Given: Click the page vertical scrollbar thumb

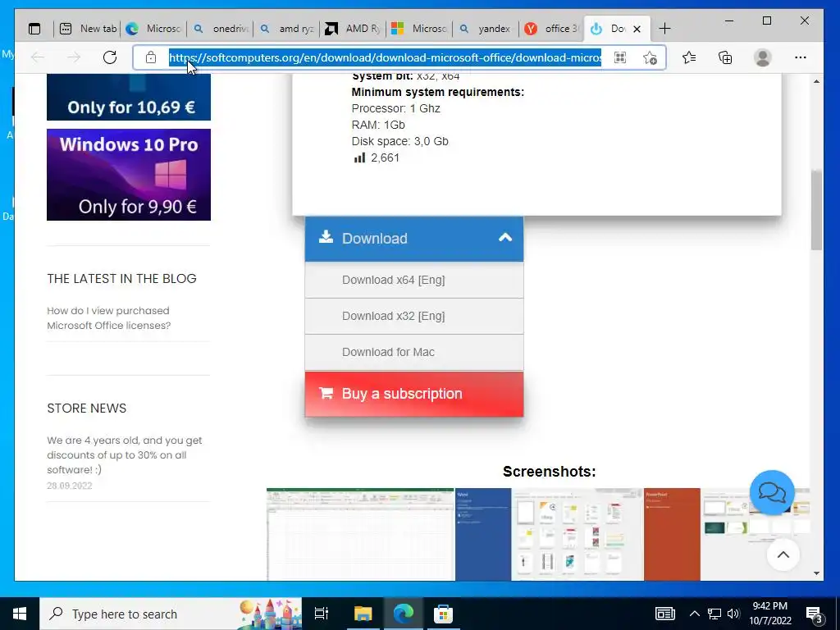Looking at the screenshot, I should (816, 210).
